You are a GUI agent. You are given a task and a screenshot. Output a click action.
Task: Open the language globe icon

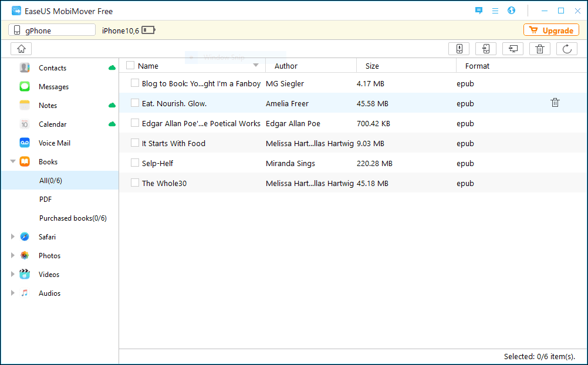511,11
